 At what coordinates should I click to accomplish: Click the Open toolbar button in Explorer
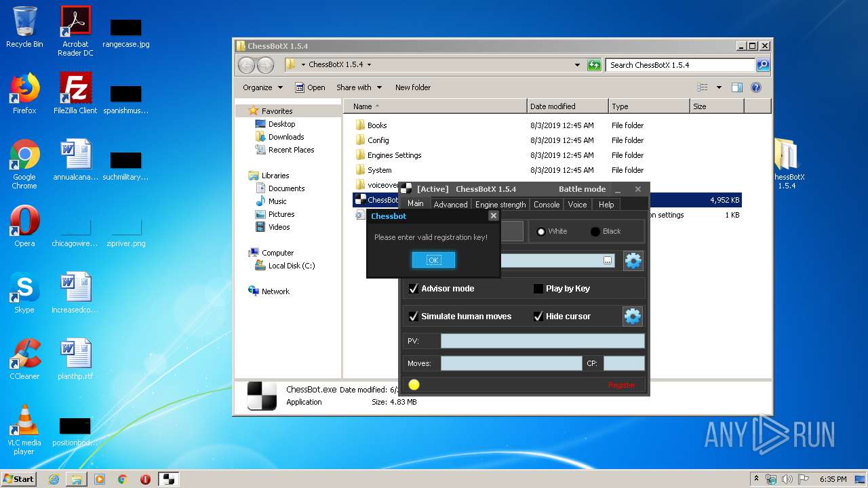pos(310,87)
